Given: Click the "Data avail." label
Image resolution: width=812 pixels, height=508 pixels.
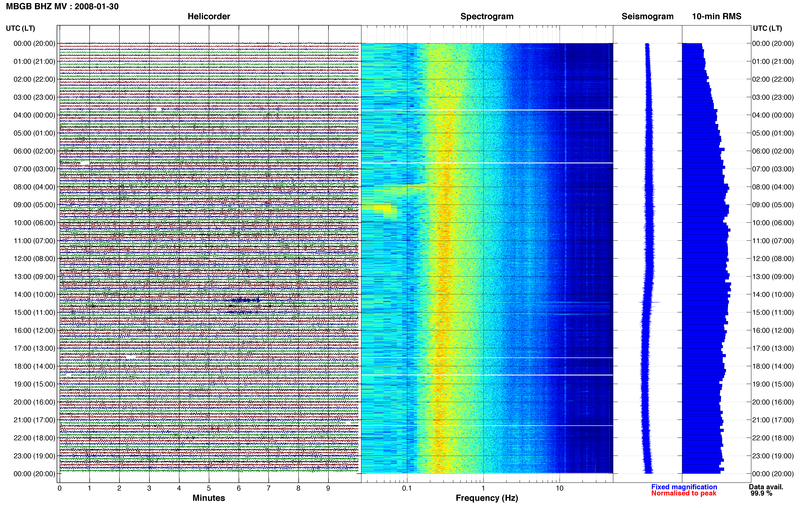Looking at the screenshot, I should pyautogui.click(x=766, y=487).
